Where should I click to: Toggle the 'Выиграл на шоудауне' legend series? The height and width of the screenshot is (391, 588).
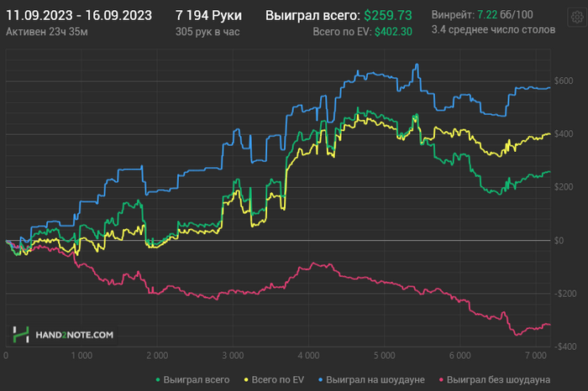tap(371, 380)
